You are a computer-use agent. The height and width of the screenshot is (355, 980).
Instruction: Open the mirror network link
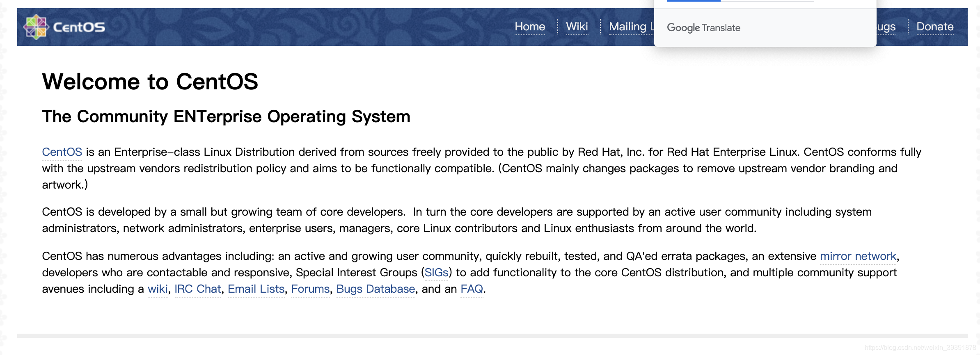(x=858, y=256)
